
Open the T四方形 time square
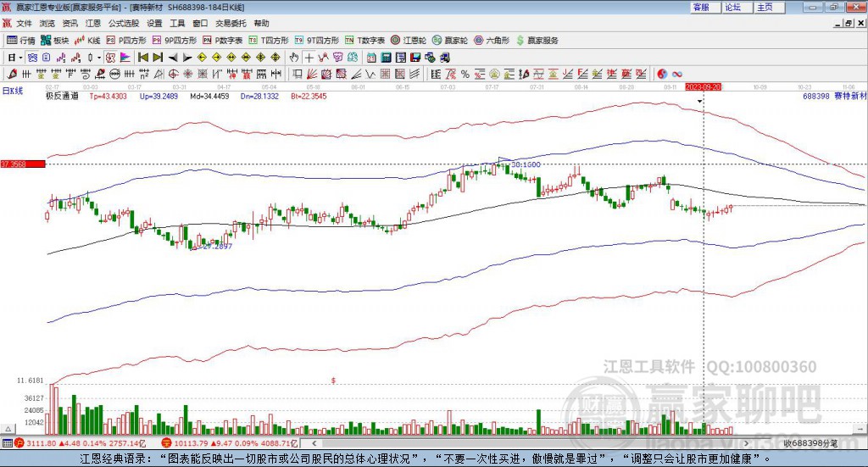click(x=269, y=41)
